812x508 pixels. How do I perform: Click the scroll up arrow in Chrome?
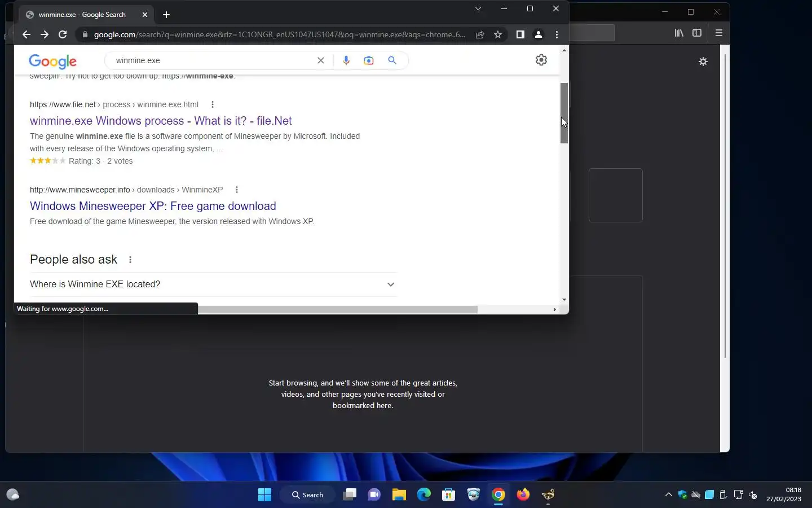564,51
